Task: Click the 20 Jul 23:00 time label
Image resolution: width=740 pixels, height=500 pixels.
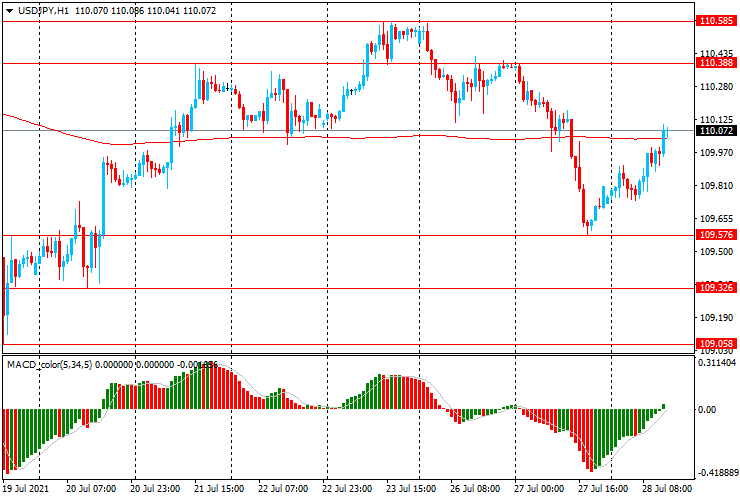Action: tap(155, 489)
